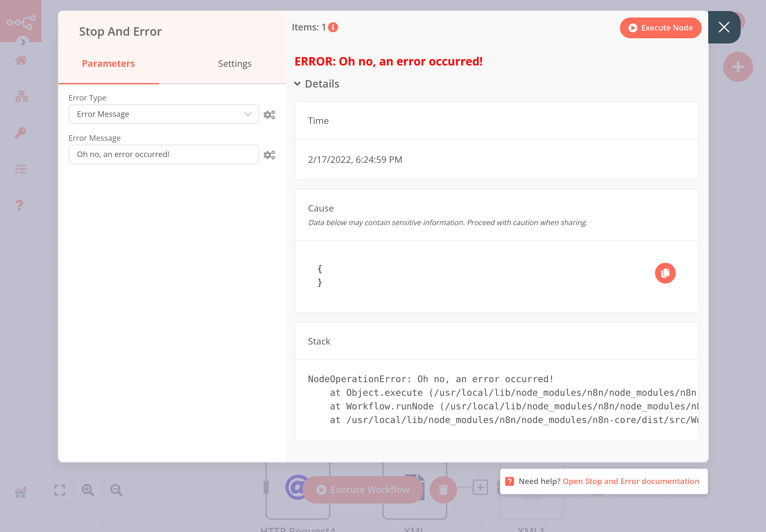
Task: Click the home icon in sidebar
Action: click(x=21, y=60)
